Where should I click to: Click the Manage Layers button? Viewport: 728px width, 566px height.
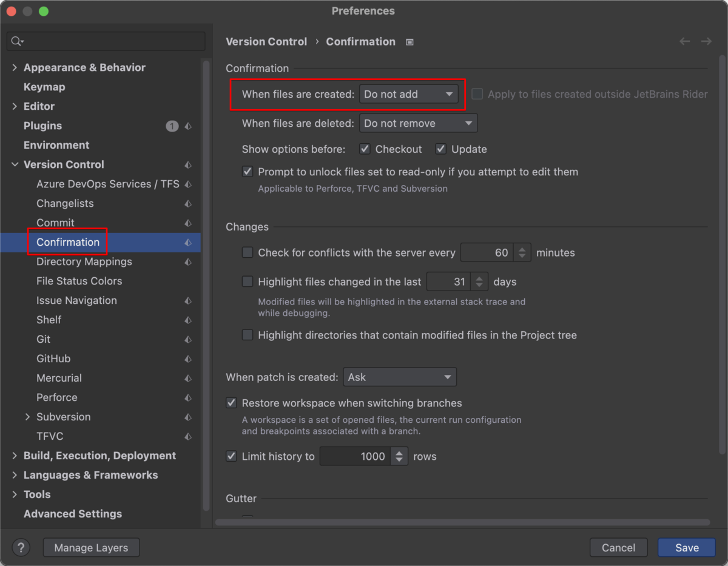pyautogui.click(x=91, y=548)
